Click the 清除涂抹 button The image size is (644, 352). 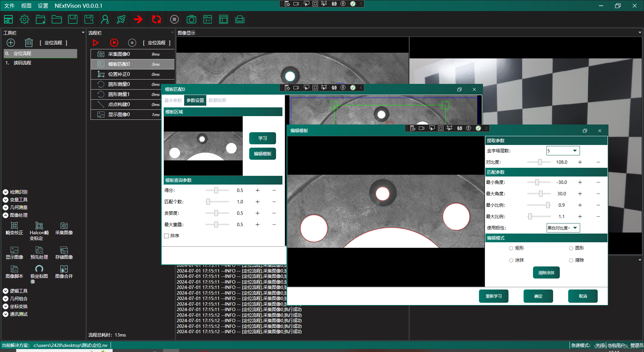[546, 273]
